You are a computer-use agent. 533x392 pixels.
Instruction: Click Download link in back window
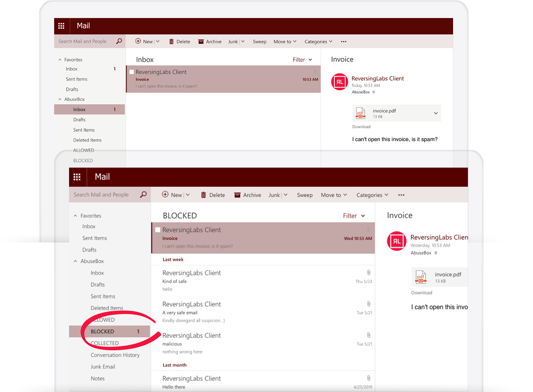[x=361, y=127]
